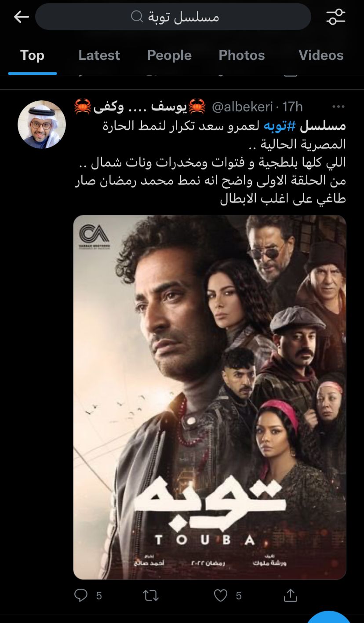Share the tweet via share icon
The image size is (364, 623).
(291, 596)
